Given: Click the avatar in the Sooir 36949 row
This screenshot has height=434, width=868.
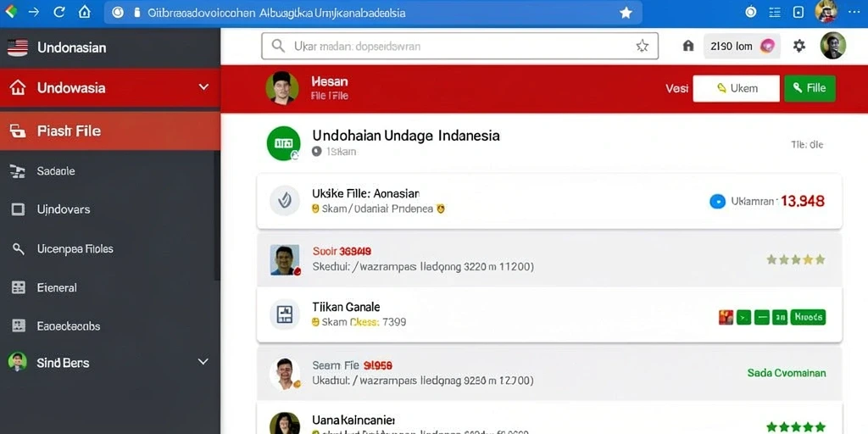Looking at the screenshot, I should pyautogui.click(x=285, y=259).
